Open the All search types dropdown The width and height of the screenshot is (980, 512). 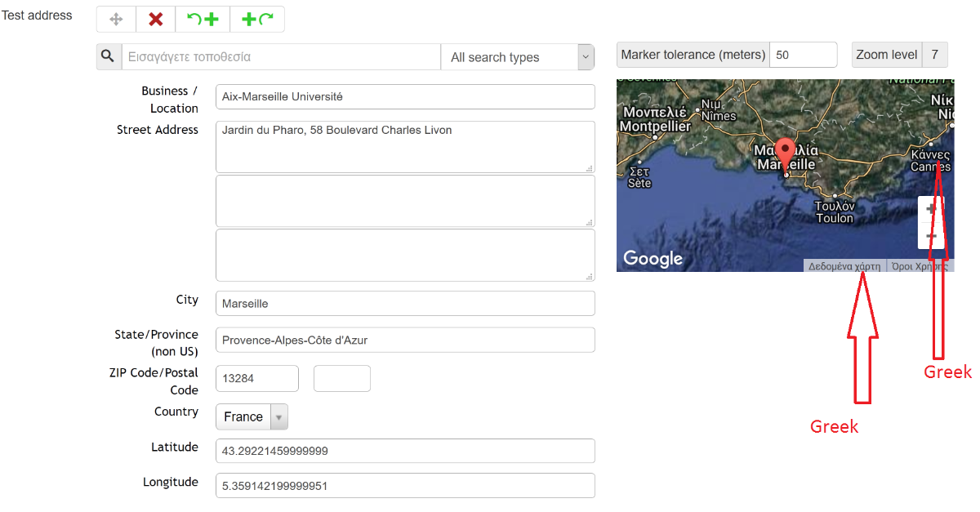point(517,57)
